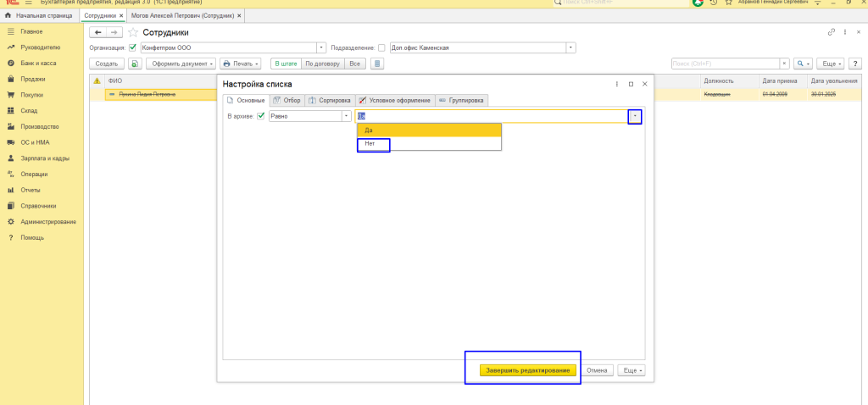868x405 pixels.
Task: Click Завершить редактирование button
Action: point(527,370)
